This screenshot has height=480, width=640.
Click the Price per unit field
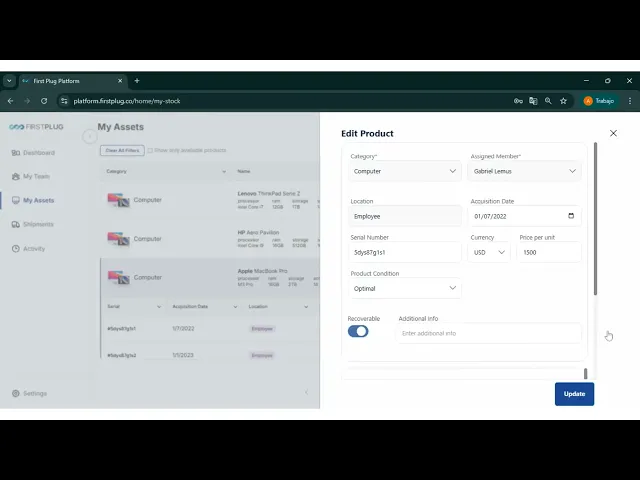pyautogui.click(x=549, y=253)
